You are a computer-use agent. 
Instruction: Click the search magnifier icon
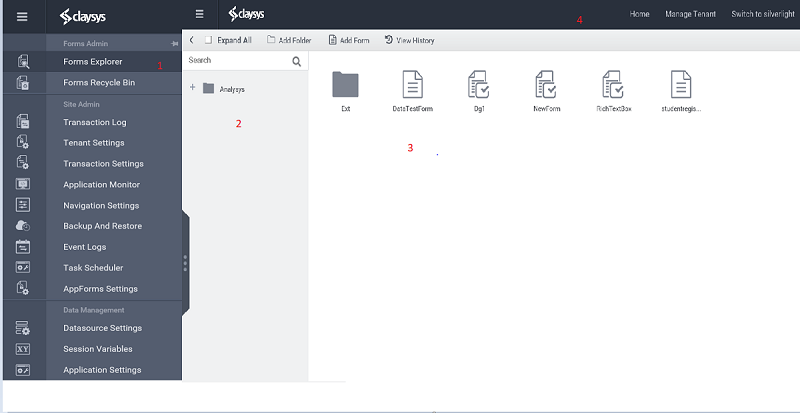(x=297, y=61)
